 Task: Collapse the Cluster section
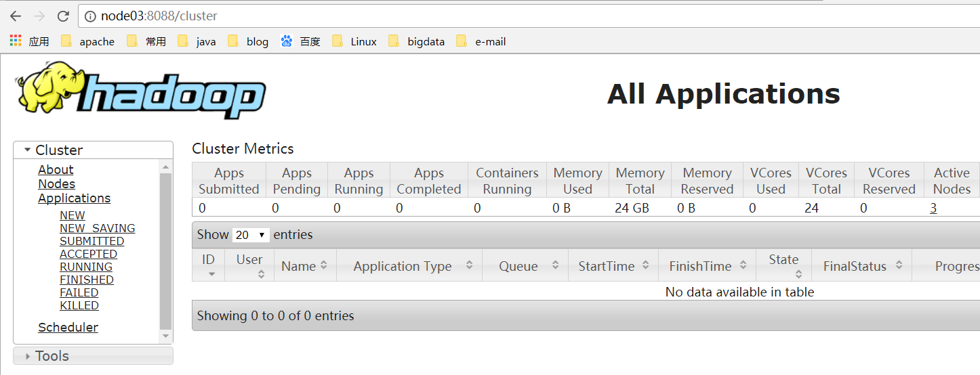click(28, 150)
